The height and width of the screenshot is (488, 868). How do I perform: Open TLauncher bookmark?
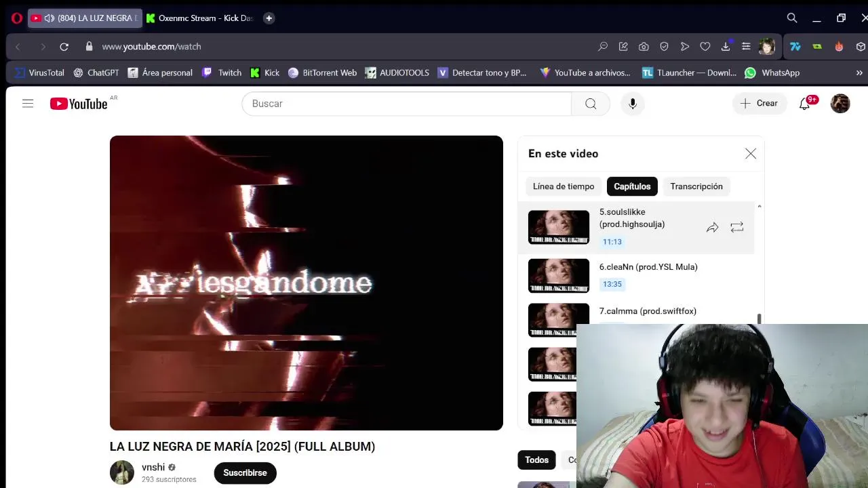coord(689,73)
